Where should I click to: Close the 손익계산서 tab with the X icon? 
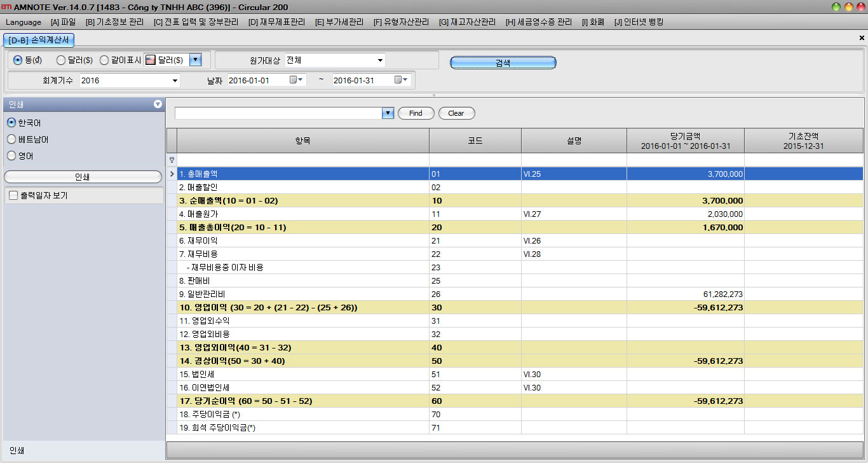point(862,38)
